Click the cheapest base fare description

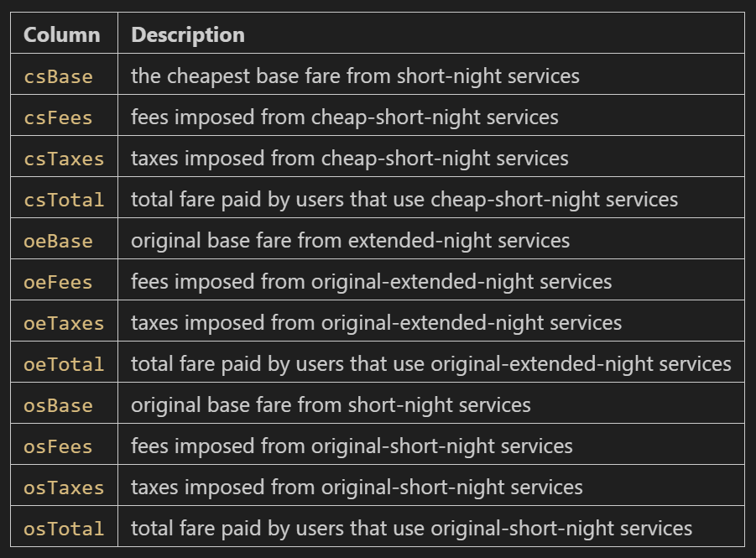click(x=355, y=76)
